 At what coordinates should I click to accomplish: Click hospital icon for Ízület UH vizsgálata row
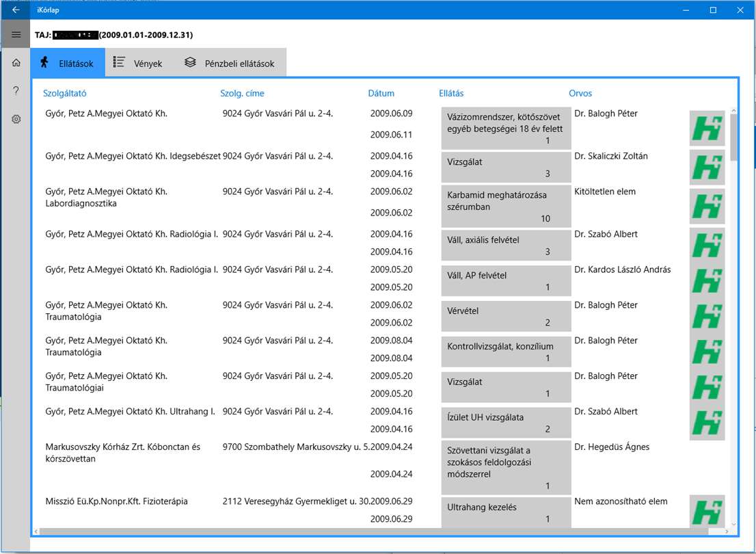(x=707, y=423)
